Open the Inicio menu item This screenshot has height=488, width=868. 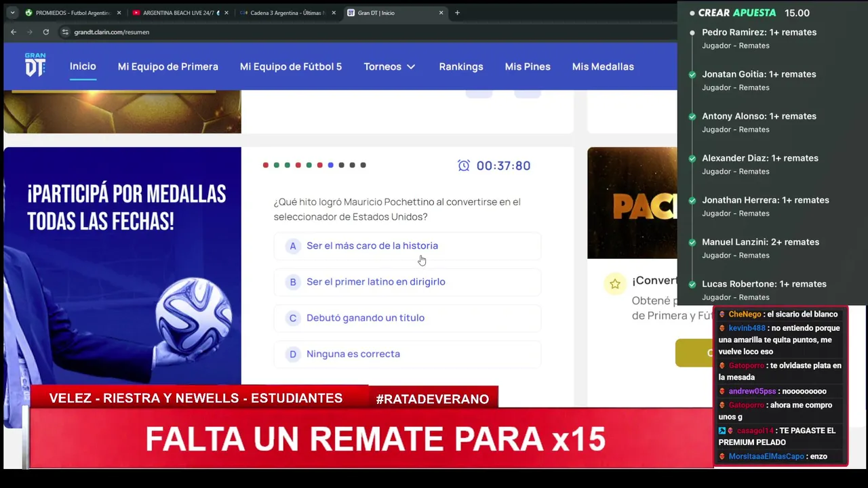pos(83,66)
